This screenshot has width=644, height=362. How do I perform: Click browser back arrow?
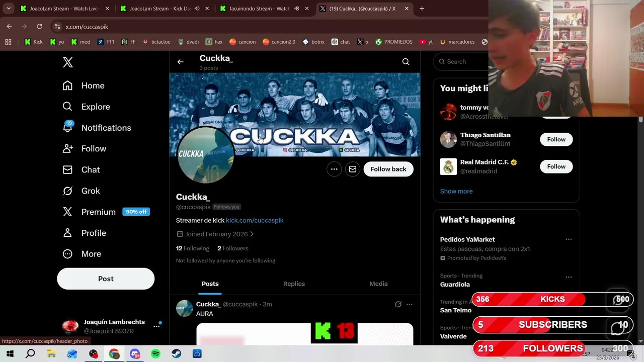[9, 27]
